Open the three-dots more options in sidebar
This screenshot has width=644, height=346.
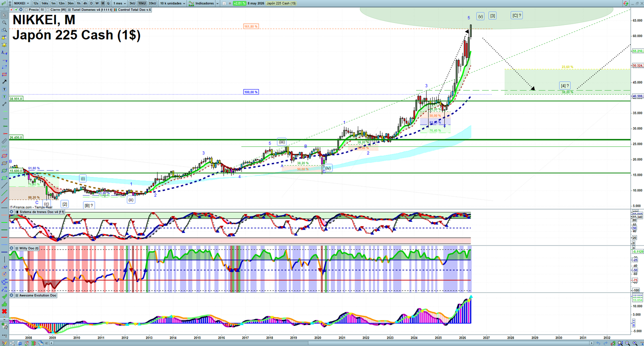[4, 335]
